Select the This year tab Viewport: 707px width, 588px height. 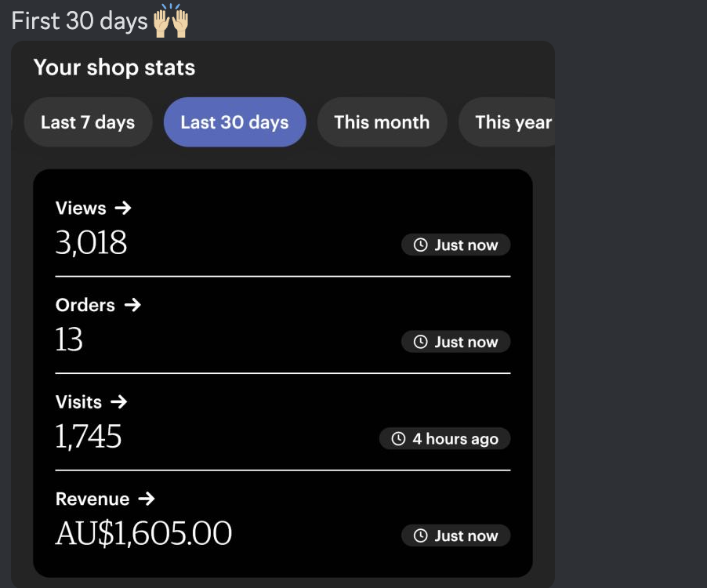[x=513, y=122]
